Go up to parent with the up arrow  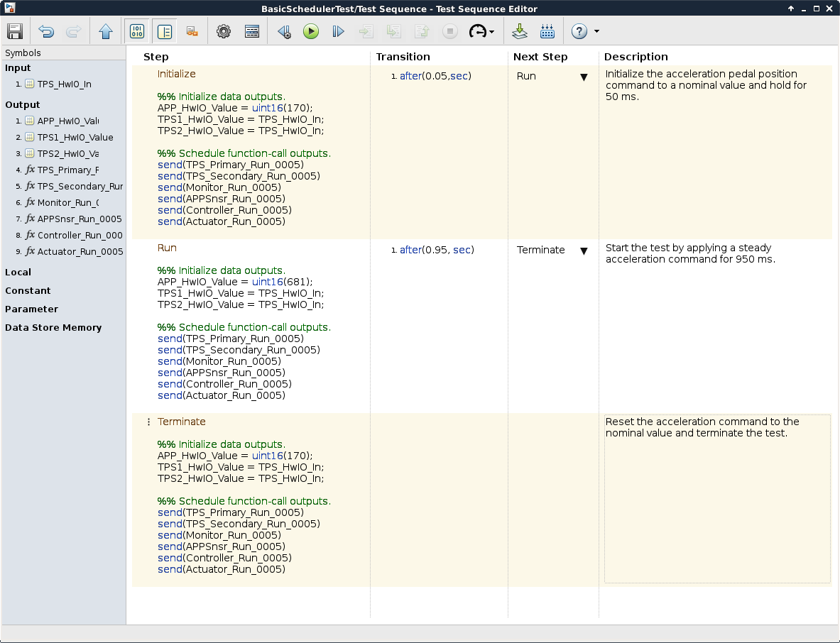106,31
